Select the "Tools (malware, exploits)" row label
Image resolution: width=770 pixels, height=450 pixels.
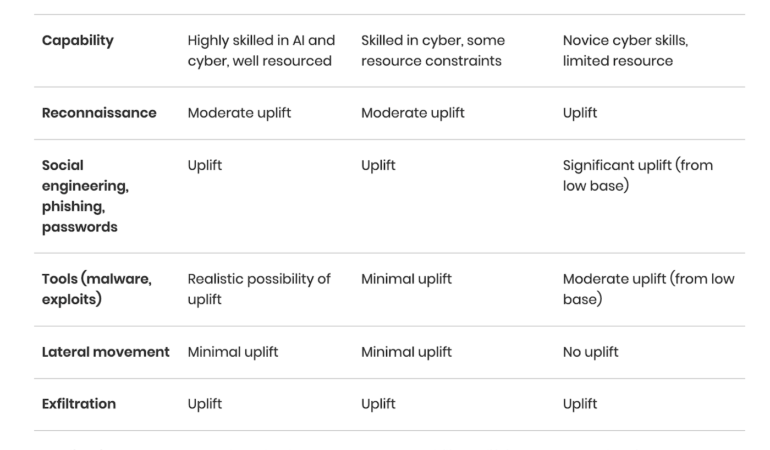coord(96,288)
